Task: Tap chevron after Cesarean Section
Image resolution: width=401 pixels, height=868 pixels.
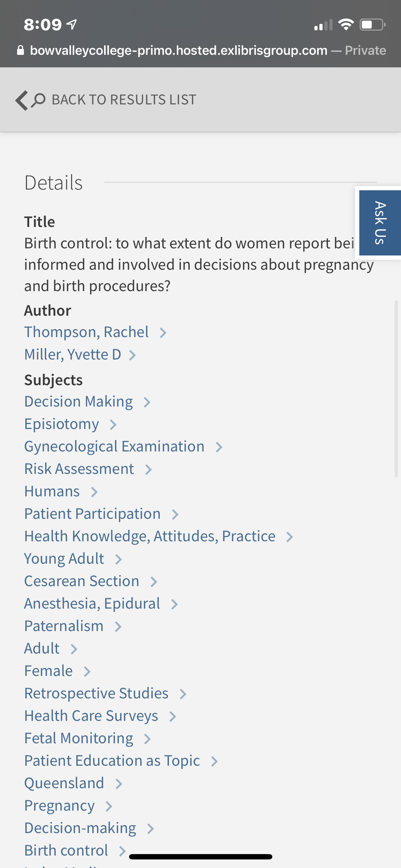Action: (154, 582)
